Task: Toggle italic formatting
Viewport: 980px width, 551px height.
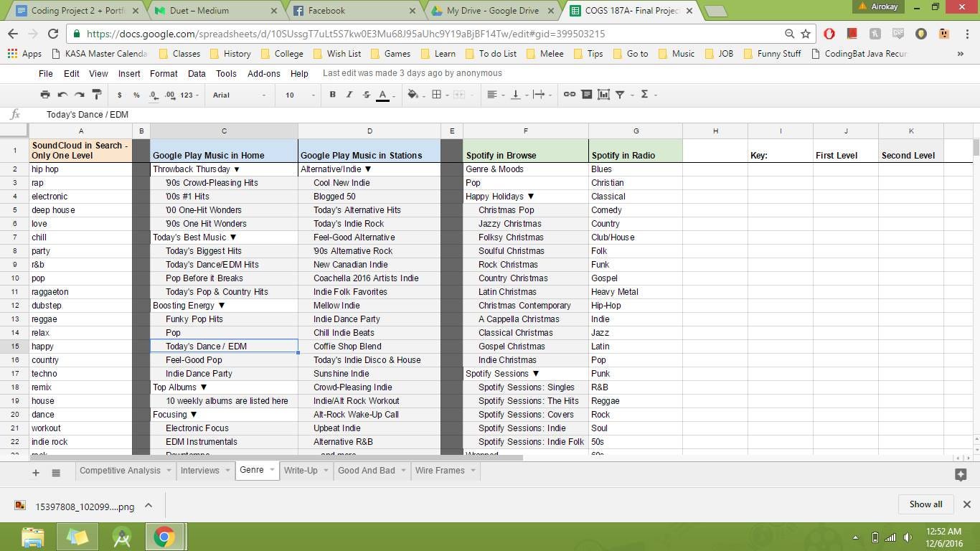Action: [349, 95]
